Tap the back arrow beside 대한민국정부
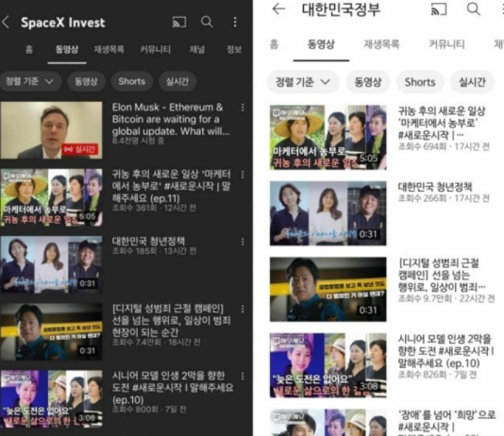Image resolution: width=504 pixels, height=436 pixels. (x=278, y=8)
